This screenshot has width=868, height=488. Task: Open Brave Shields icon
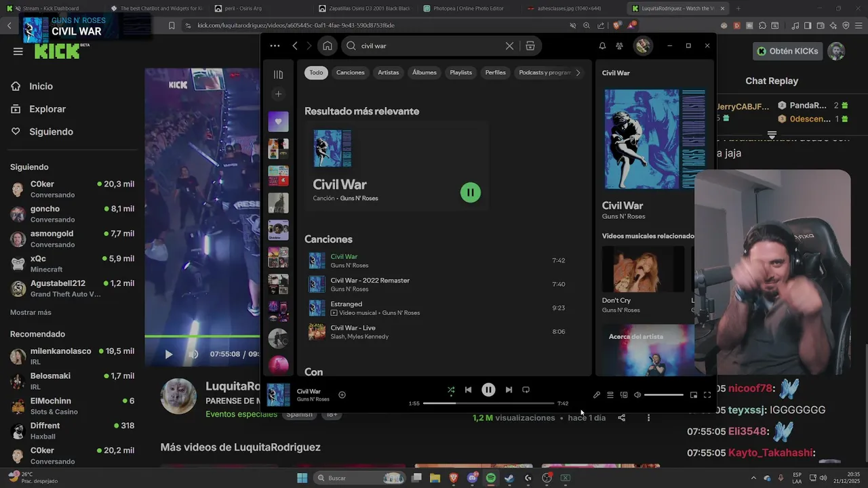coord(616,25)
